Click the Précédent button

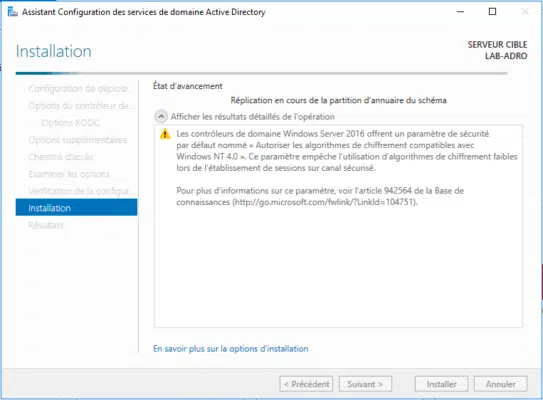306,384
